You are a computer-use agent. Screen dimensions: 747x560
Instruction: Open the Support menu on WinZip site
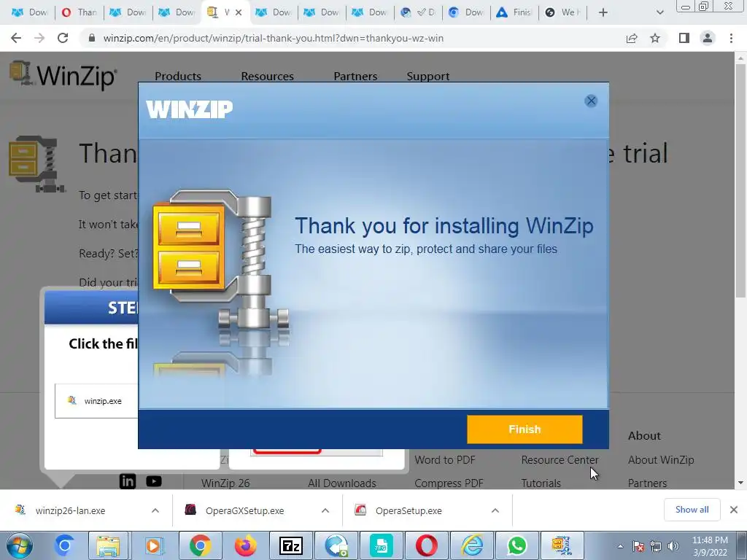pos(427,76)
